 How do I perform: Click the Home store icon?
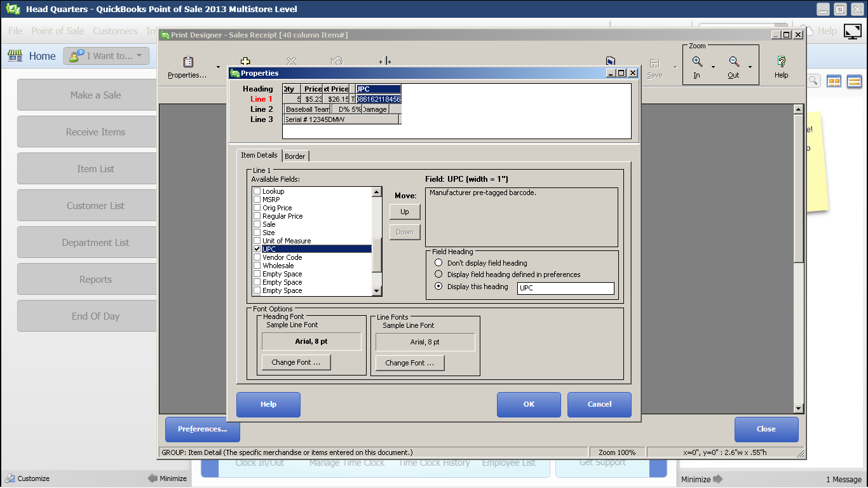click(x=15, y=56)
